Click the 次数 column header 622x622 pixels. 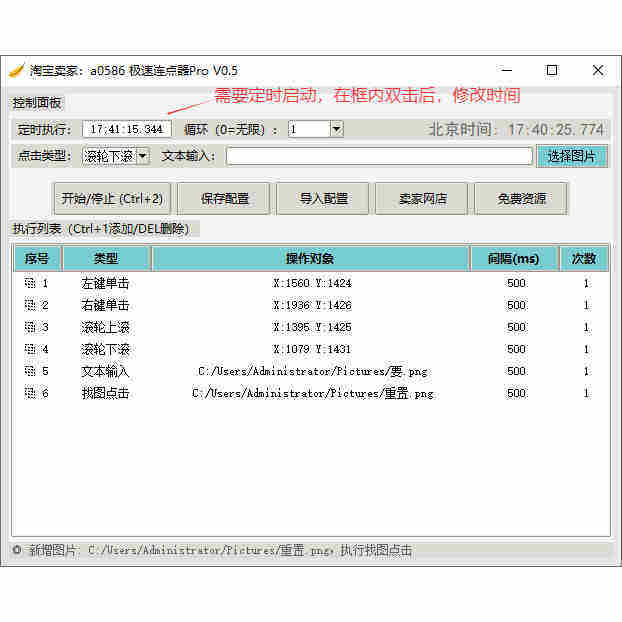pyautogui.click(x=584, y=259)
